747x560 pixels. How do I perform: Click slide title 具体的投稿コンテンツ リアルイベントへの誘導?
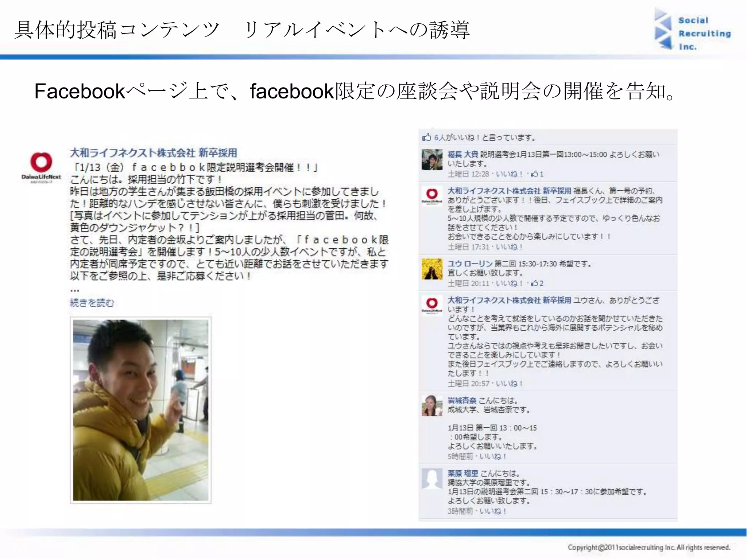pyautogui.click(x=242, y=30)
